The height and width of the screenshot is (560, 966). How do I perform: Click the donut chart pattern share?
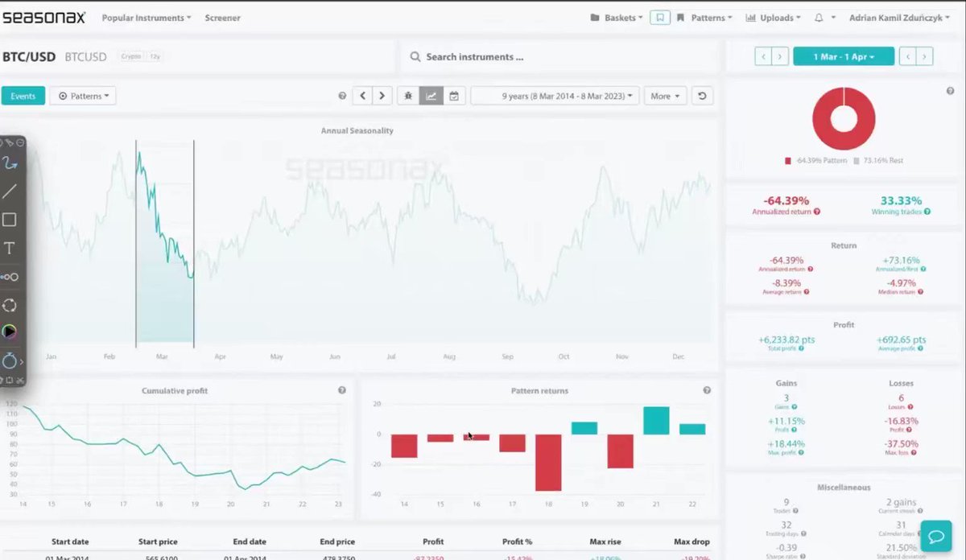tap(843, 118)
